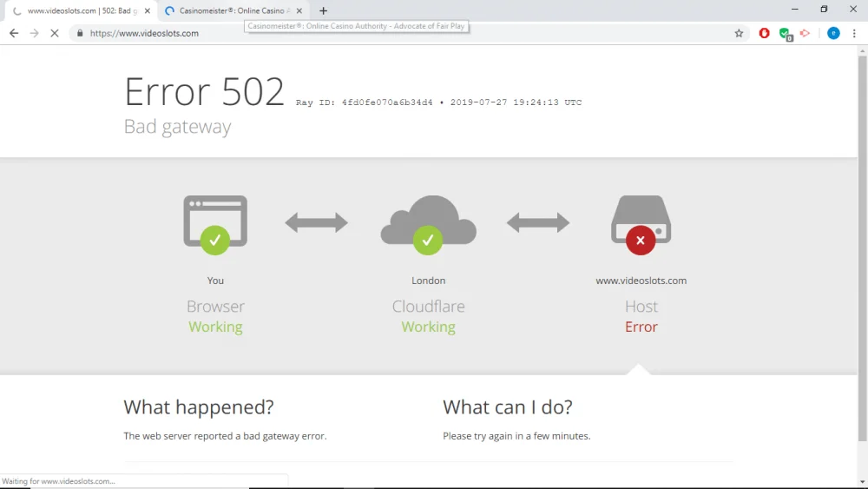
Task: Open the green shield extension
Action: click(785, 34)
